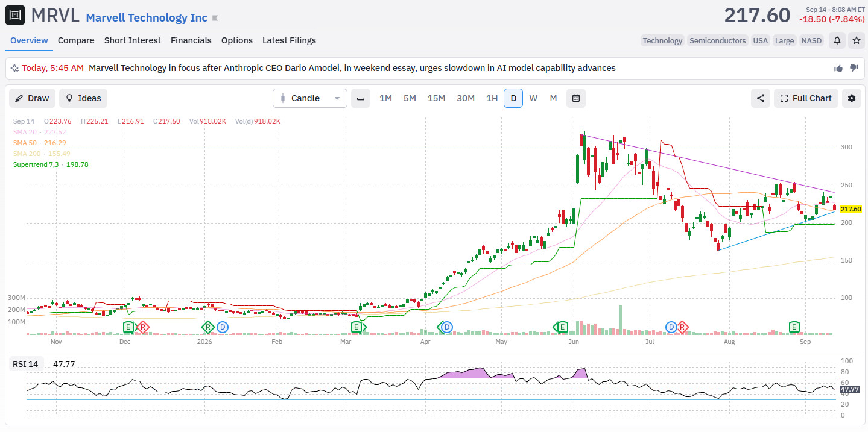
Task: Click thumbs down on the news headline
Action: (x=854, y=68)
